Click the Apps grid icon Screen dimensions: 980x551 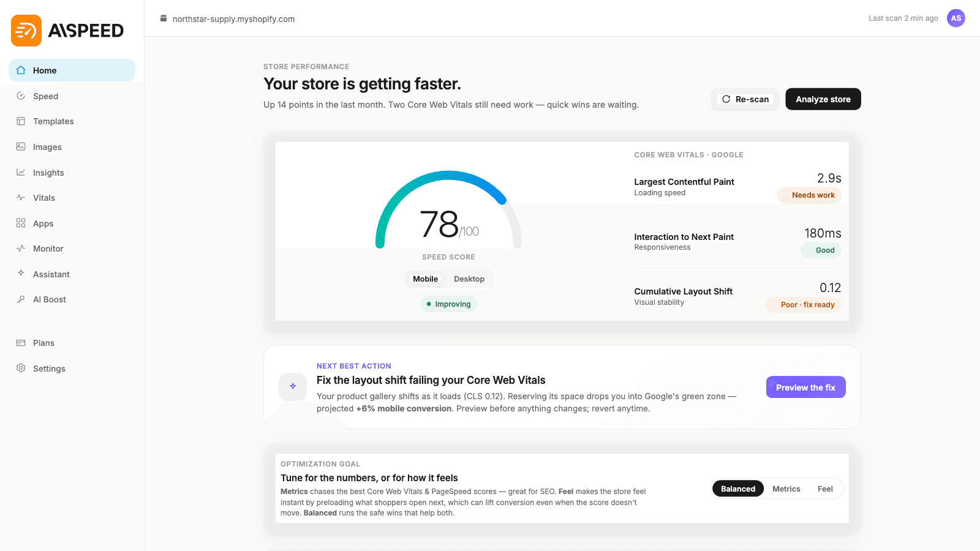[21, 223]
